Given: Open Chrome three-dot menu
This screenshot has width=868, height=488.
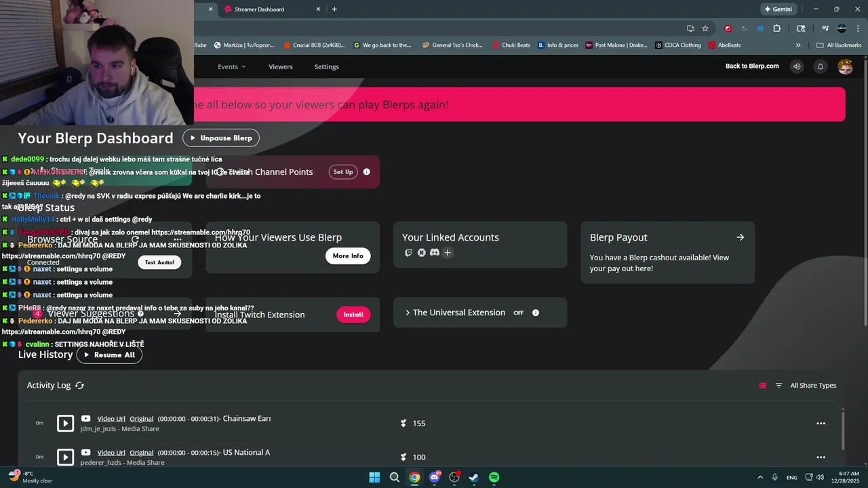Looking at the screenshot, I should coord(858,28).
